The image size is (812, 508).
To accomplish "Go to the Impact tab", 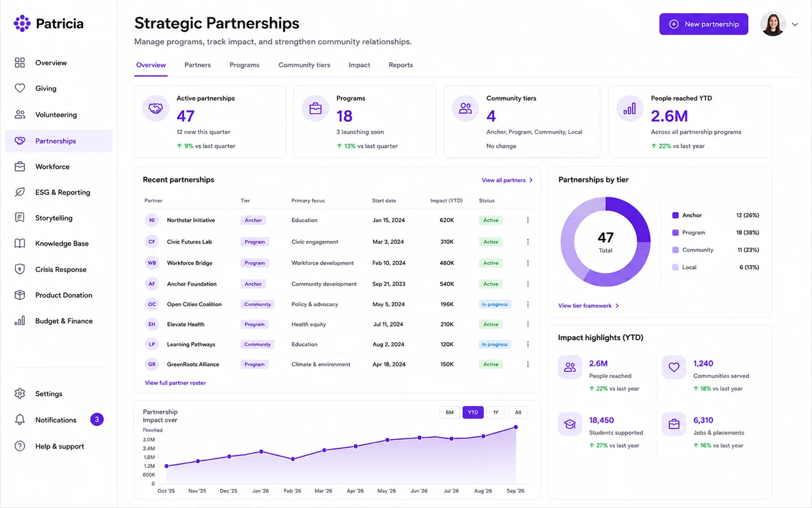I will 359,65.
